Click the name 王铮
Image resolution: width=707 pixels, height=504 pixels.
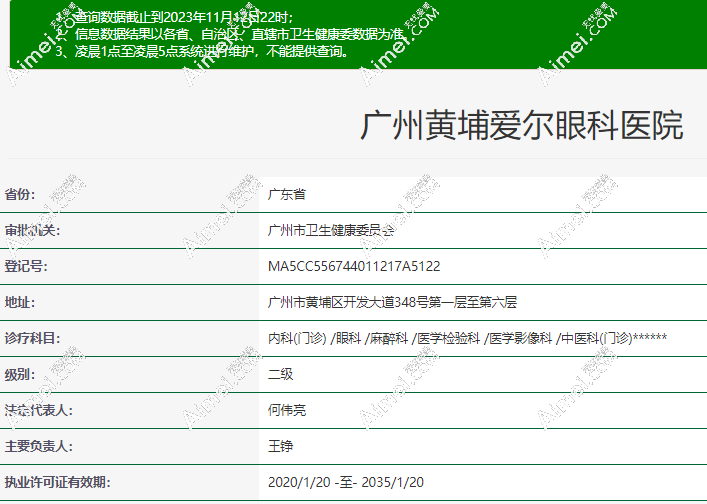click(x=280, y=446)
